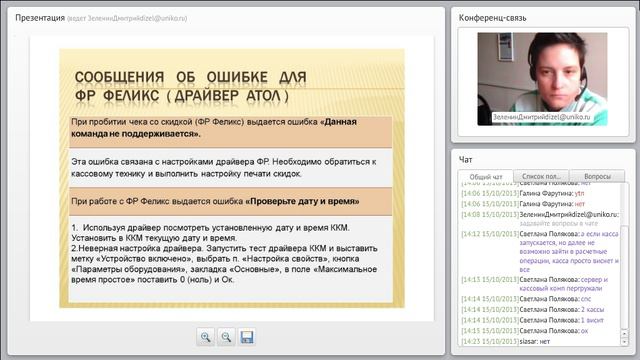Open the Вопросы tab
The image size is (640, 360).
597,176
